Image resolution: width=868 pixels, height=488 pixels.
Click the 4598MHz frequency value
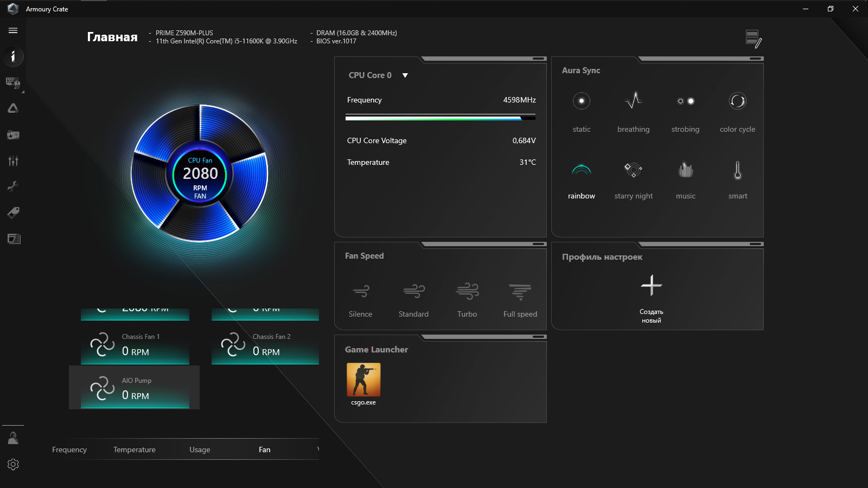(x=519, y=100)
